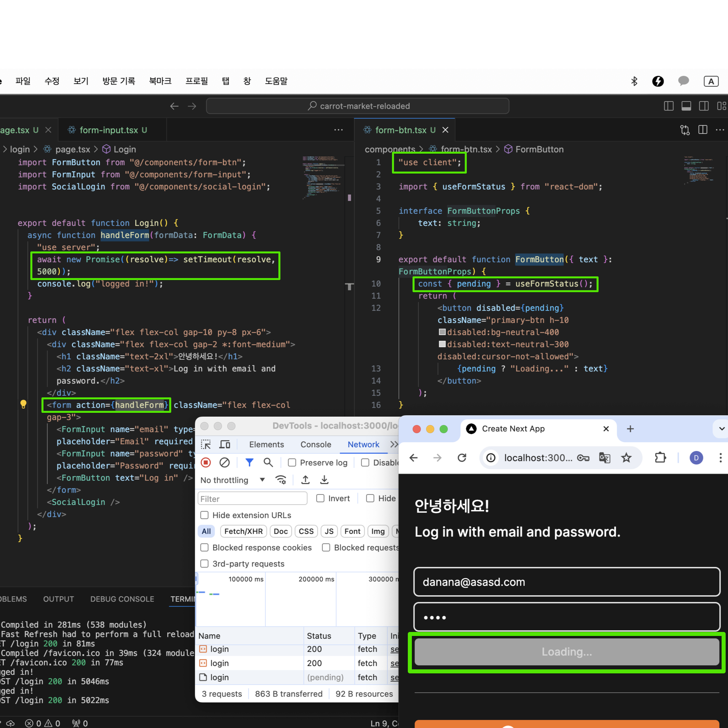Click the Chrome back arrow

pos(414,458)
